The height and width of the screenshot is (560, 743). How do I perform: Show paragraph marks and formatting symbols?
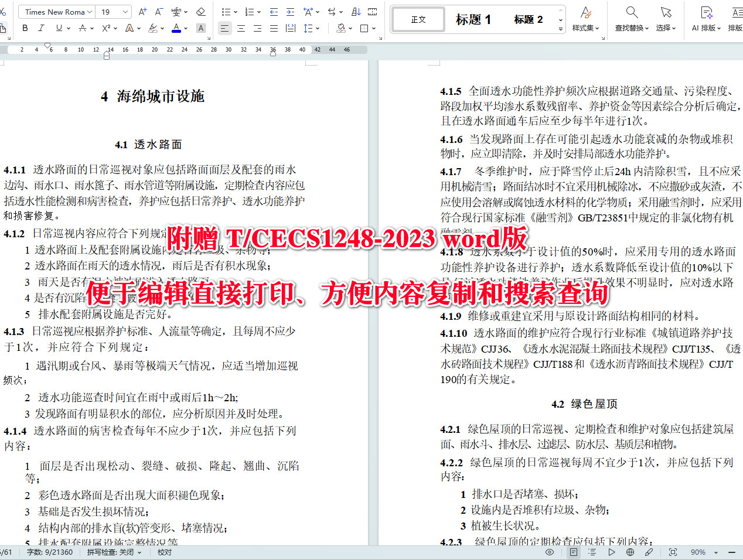point(372,12)
